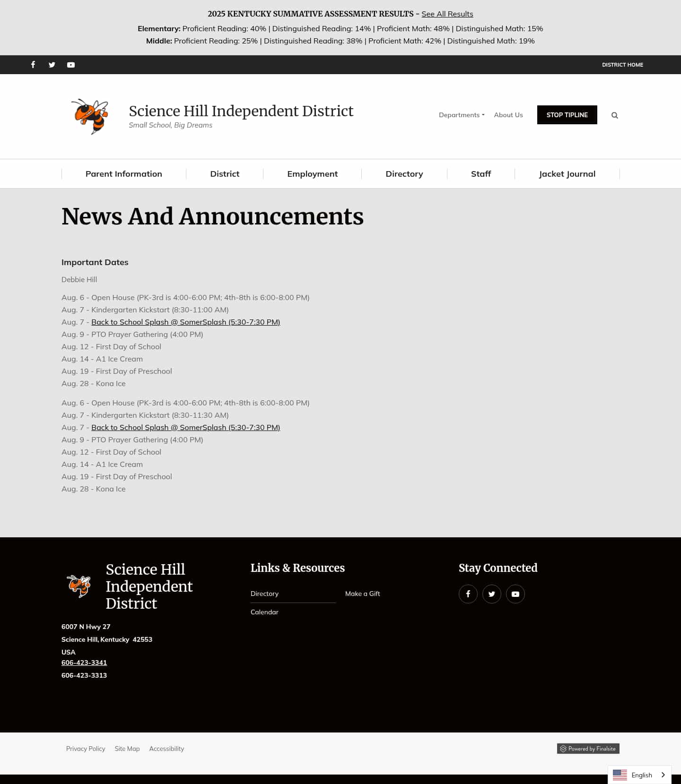Open the Accessibility link

[166, 749]
